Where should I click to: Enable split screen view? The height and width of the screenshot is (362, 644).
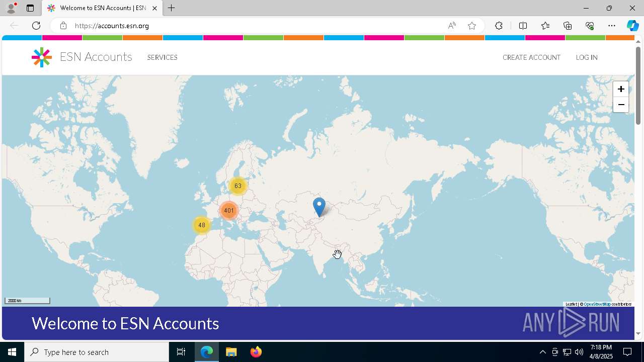point(523,26)
